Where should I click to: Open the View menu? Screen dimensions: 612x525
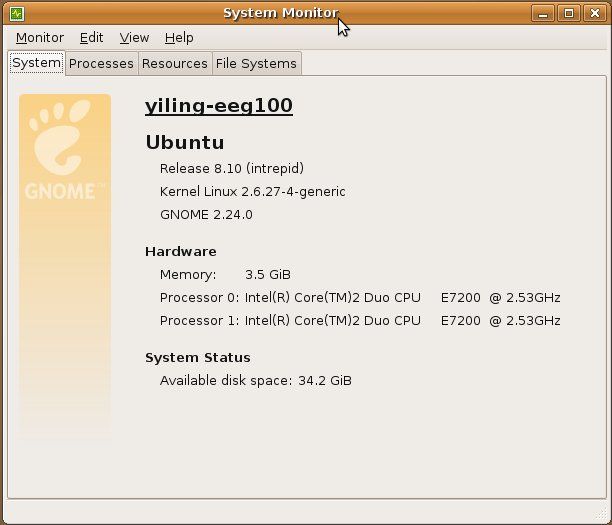click(134, 37)
